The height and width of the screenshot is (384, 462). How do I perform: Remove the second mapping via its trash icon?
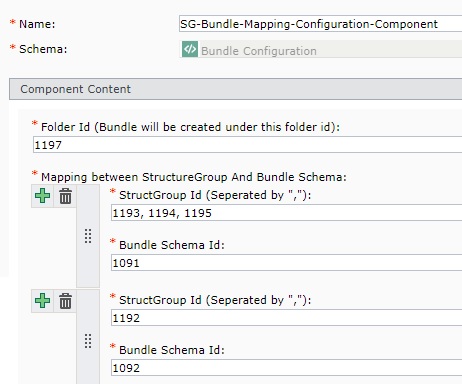[x=65, y=301]
